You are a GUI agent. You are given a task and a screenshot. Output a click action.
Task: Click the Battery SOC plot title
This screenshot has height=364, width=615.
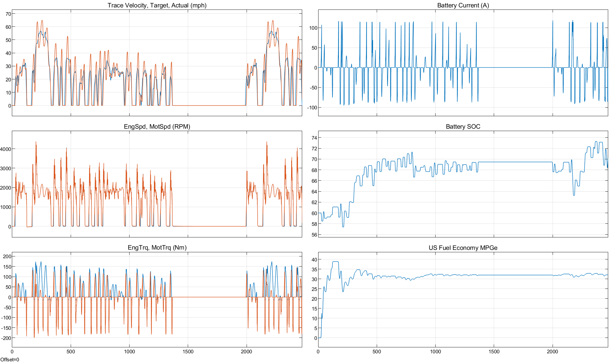pyautogui.click(x=463, y=127)
